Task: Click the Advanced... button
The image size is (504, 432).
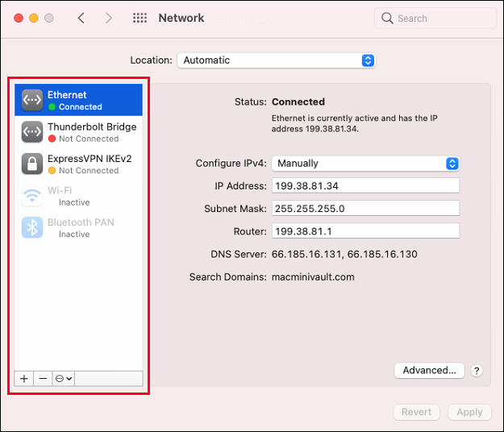Action: coord(430,370)
